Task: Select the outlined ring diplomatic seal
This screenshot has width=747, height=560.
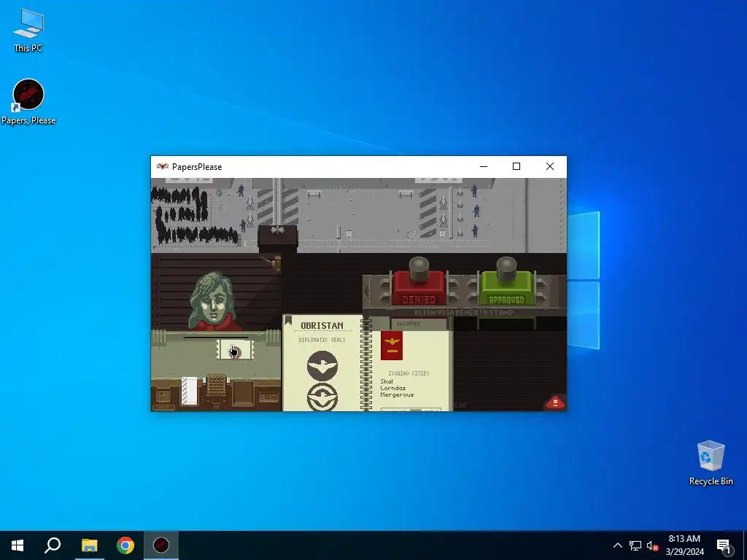Action: tap(322, 397)
